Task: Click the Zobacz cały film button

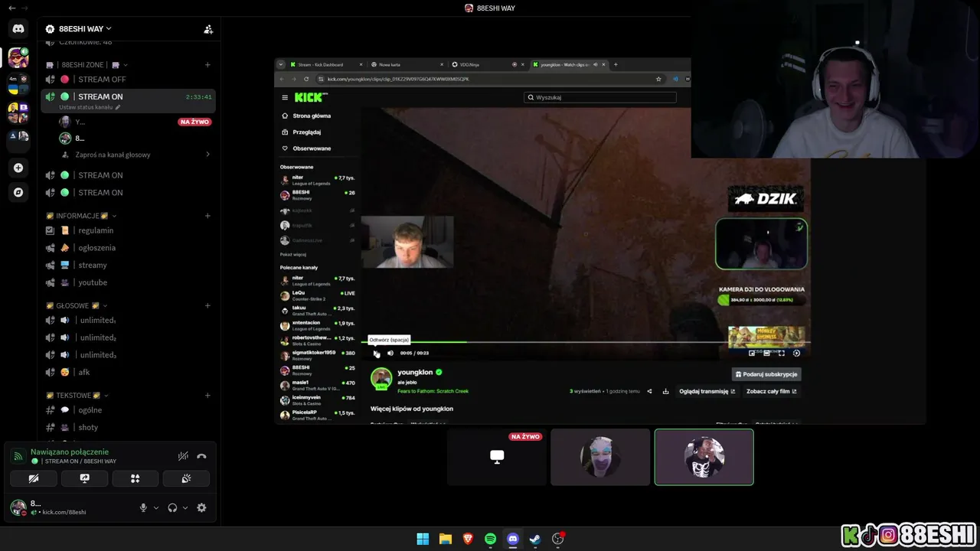Action: (772, 391)
